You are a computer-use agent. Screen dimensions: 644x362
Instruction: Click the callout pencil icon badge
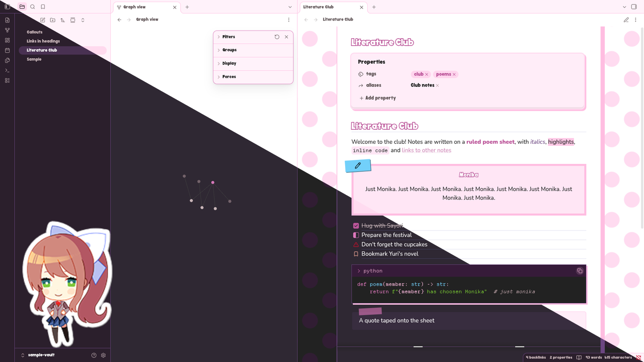[358, 165]
